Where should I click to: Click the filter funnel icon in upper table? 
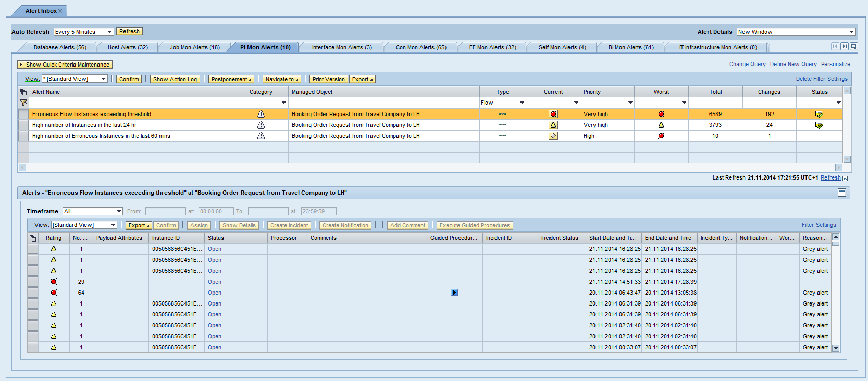click(x=23, y=103)
